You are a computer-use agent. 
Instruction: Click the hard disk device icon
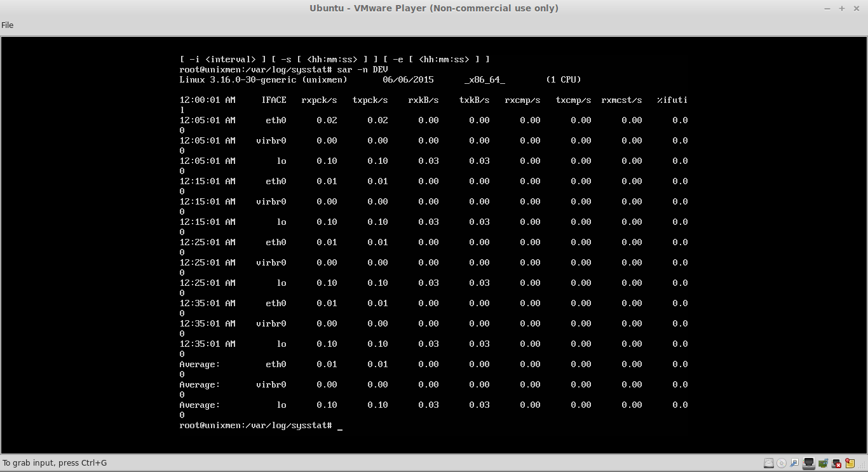tap(769, 463)
